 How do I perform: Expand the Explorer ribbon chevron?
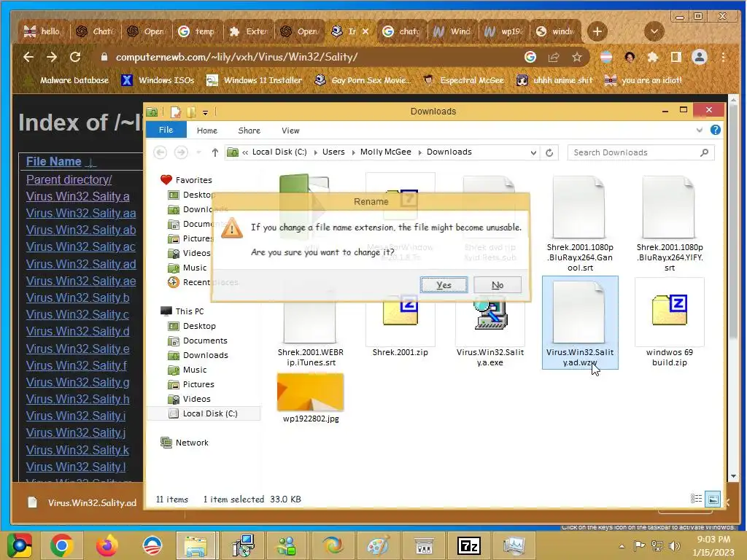point(700,130)
